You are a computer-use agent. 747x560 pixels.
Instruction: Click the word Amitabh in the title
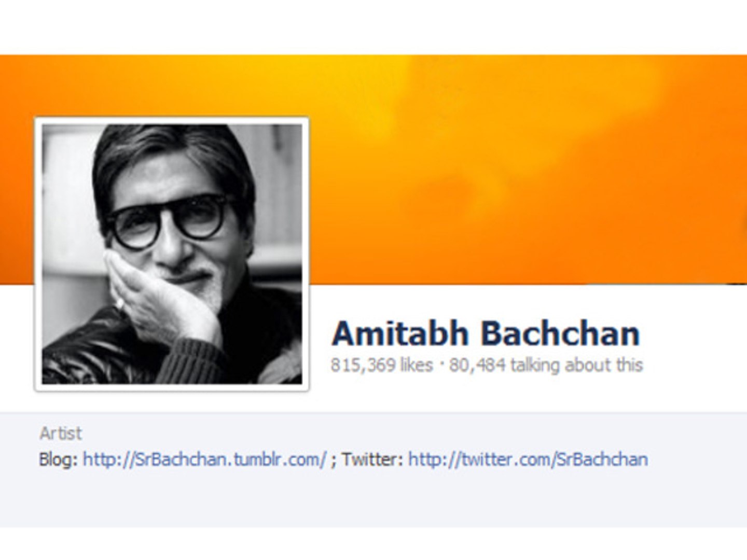400,333
